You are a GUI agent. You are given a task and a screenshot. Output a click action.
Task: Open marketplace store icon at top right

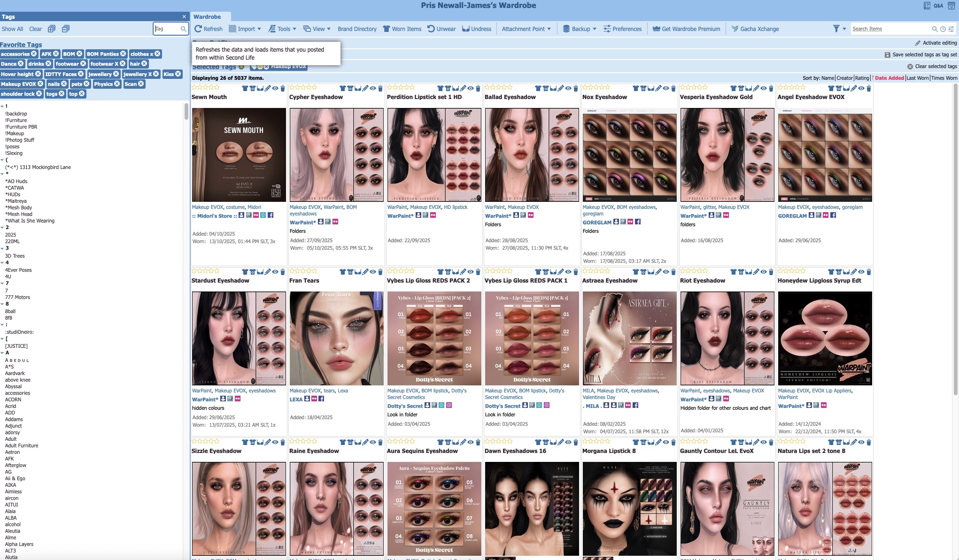click(x=951, y=6)
